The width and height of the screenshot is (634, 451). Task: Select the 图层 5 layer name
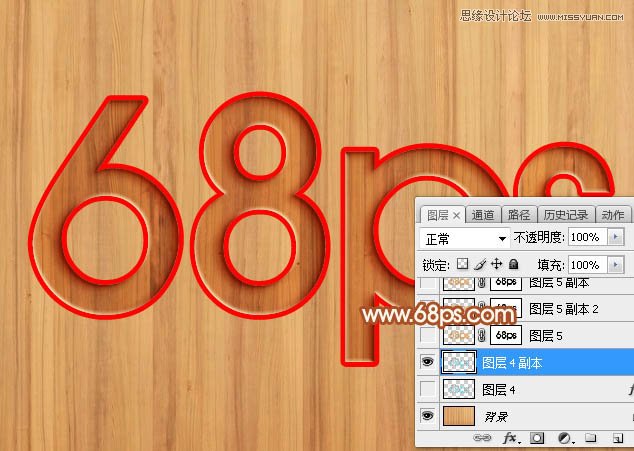pos(546,335)
